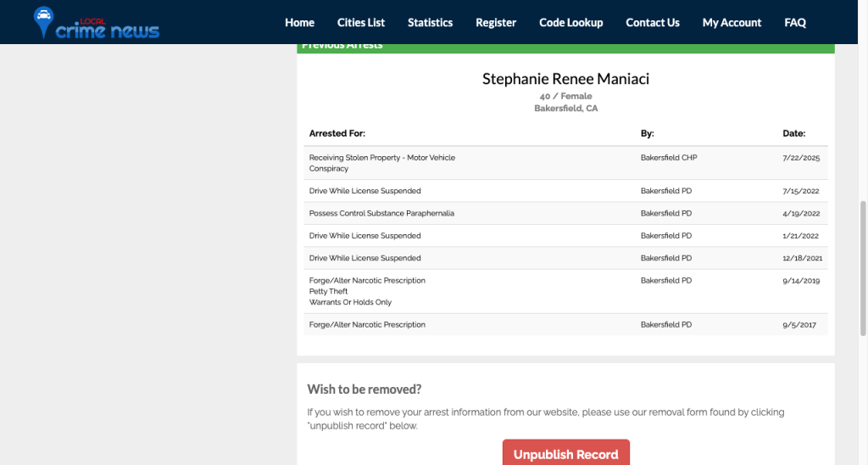Click the "Arrested For:" column header
868x465 pixels.
click(x=337, y=134)
